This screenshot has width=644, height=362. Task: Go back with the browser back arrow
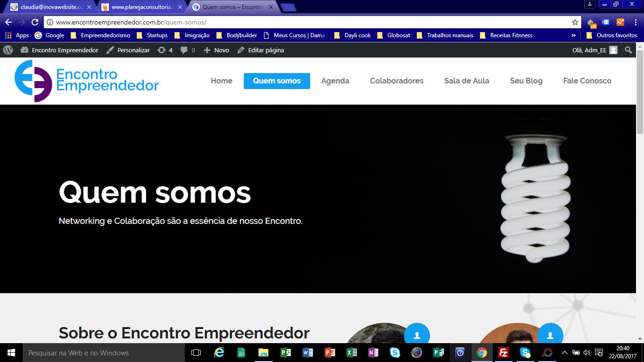8,22
